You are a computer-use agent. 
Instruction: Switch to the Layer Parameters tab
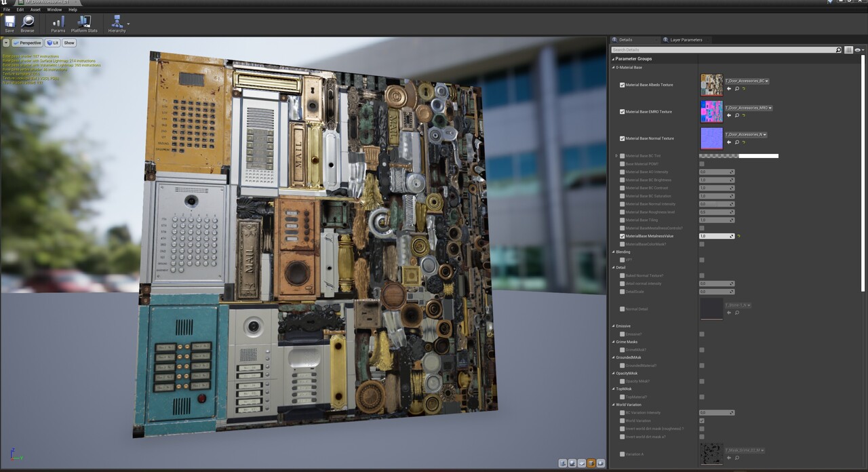tap(685, 40)
